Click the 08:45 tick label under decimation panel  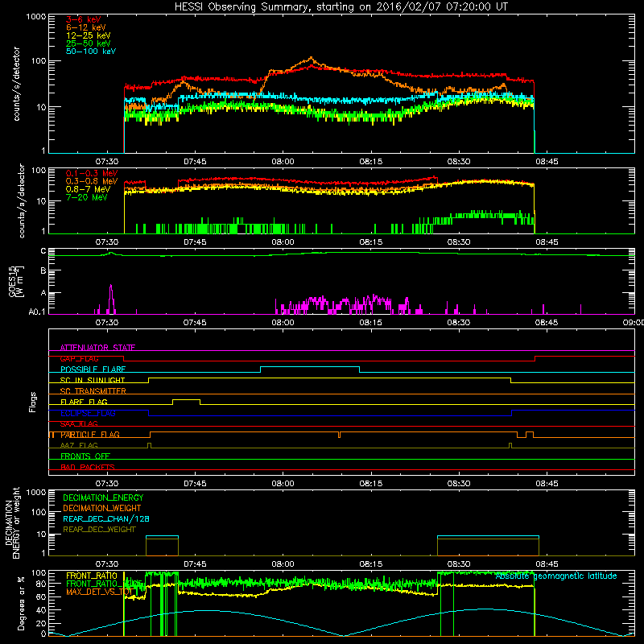[x=547, y=564]
